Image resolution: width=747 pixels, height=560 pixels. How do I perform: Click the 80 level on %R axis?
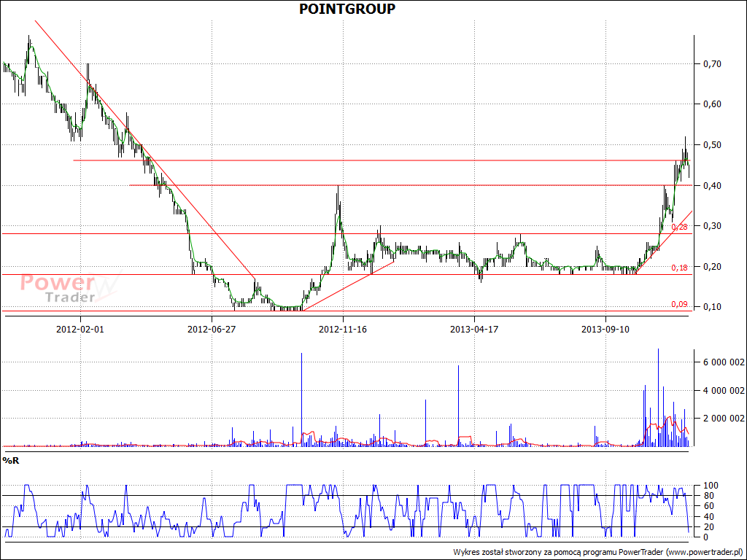pyautogui.click(x=708, y=496)
